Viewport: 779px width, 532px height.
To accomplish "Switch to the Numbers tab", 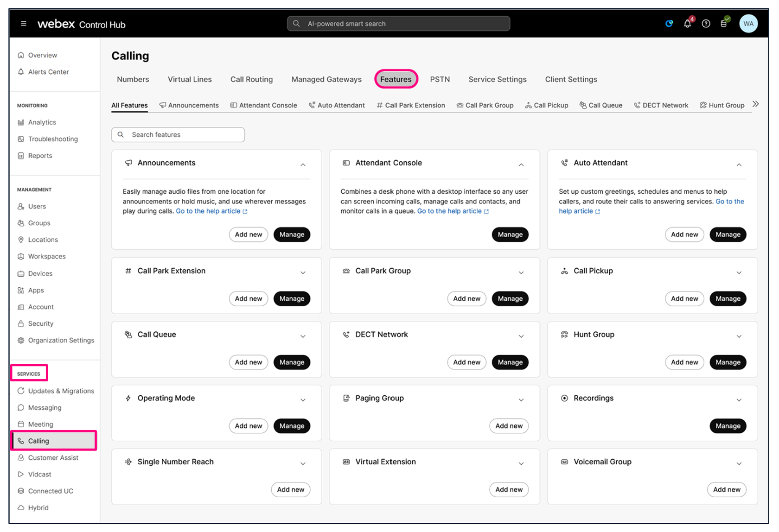I will [x=133, y=79].
